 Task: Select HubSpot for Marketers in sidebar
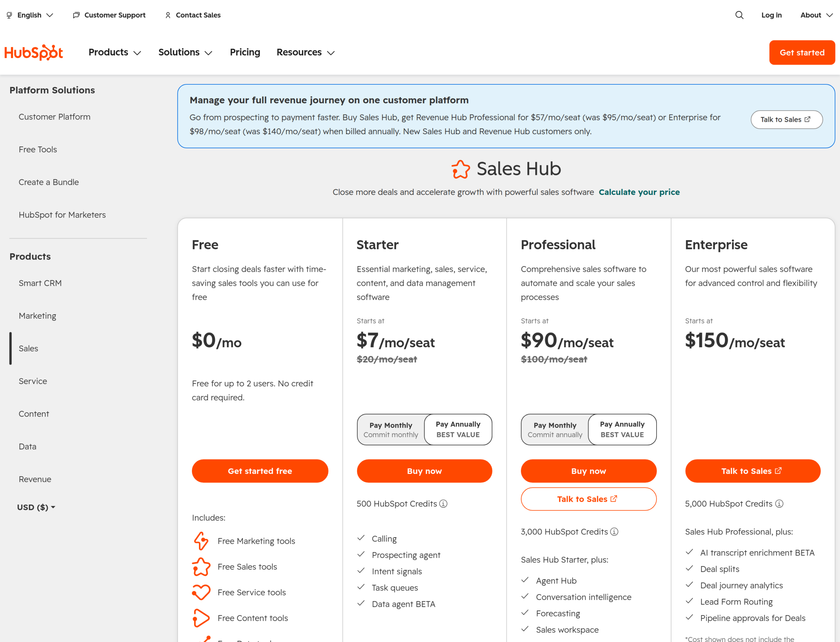point(62,215)
